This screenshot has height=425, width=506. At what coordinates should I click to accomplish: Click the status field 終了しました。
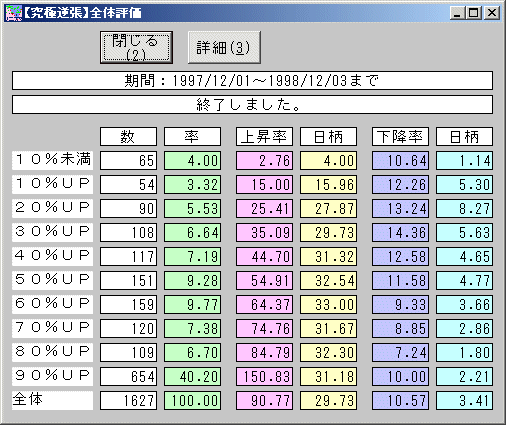click(x=252, y=105)
